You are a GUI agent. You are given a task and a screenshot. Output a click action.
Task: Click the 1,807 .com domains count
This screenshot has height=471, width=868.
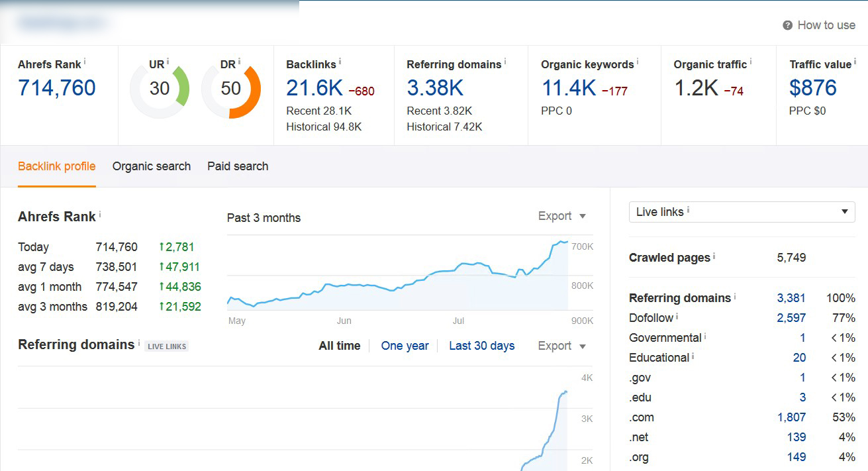point(791,417)
